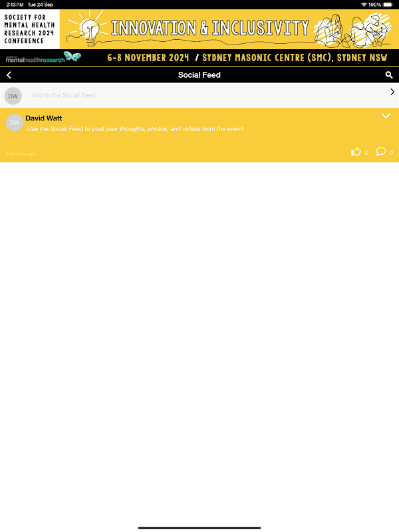Open DW avatar beside the composer field
This screenshot has height=532, width=399.
click(13, 96)
